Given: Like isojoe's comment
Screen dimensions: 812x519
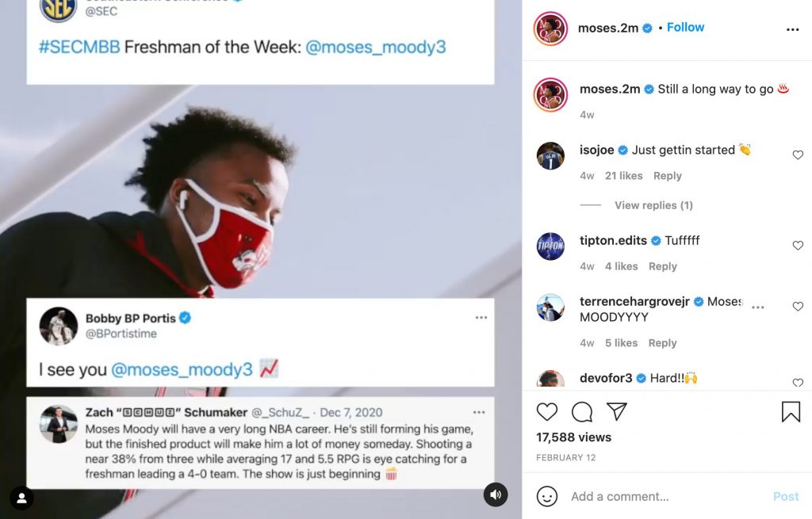Looking at the screenshot, I should 798,155.
